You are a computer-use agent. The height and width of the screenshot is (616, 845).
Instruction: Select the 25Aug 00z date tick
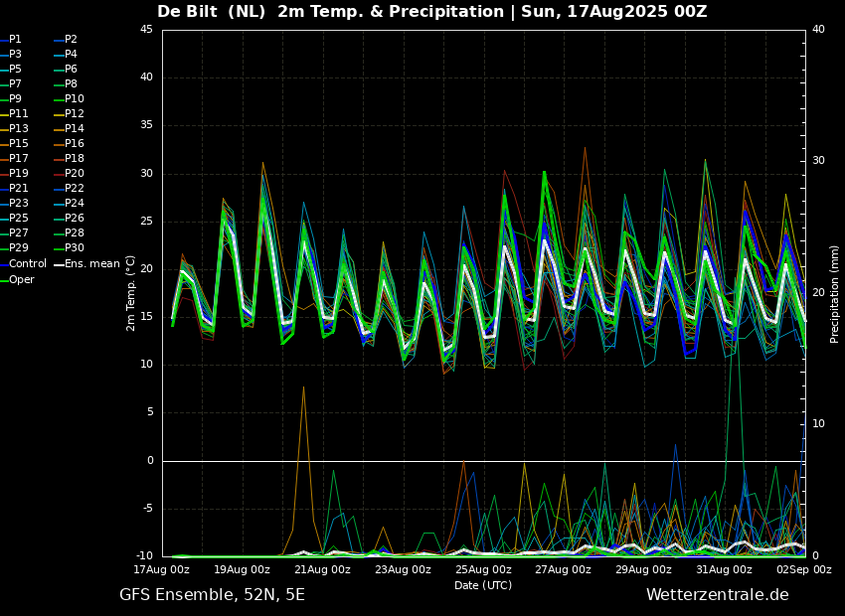[483, 569]
